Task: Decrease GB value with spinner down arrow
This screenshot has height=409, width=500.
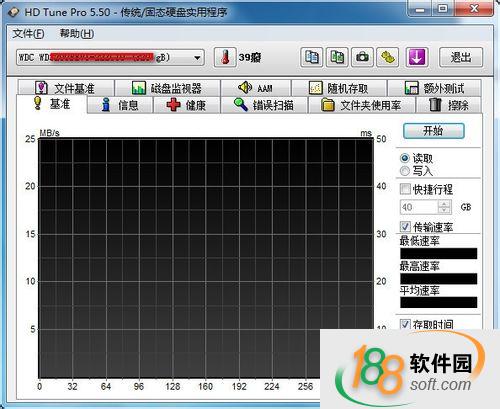Action: [x=445, y=211]
